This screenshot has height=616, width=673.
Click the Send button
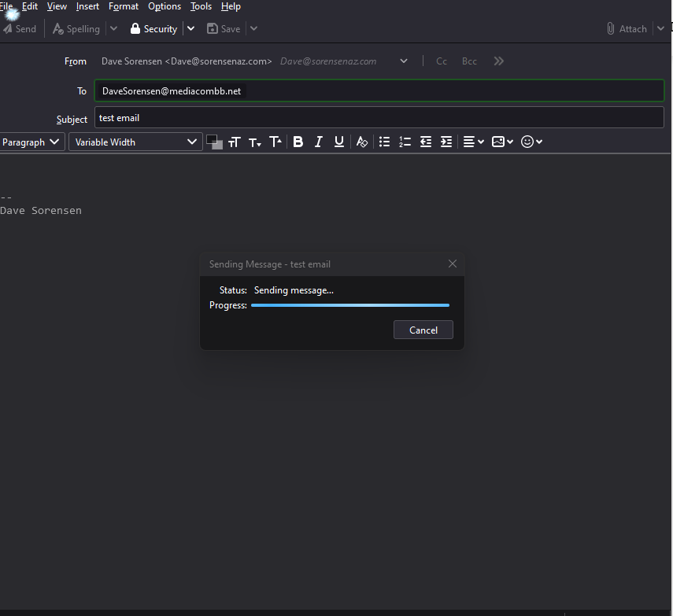coord(20,29)
